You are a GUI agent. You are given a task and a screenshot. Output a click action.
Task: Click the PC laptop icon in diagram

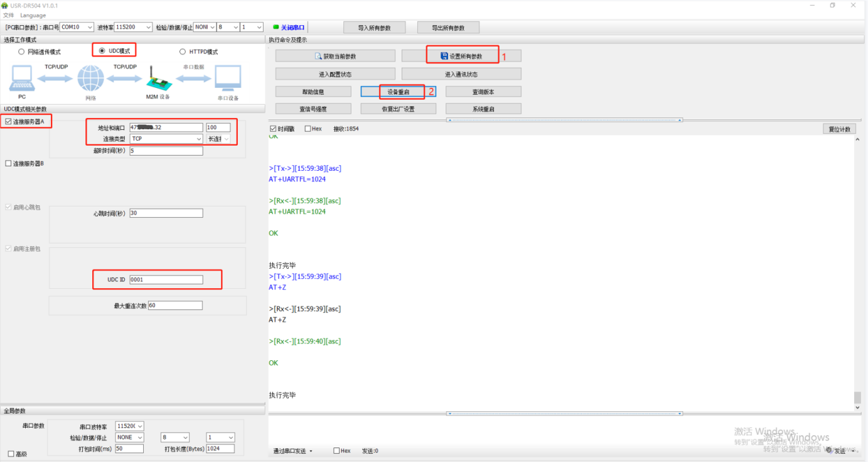[22, 79]
